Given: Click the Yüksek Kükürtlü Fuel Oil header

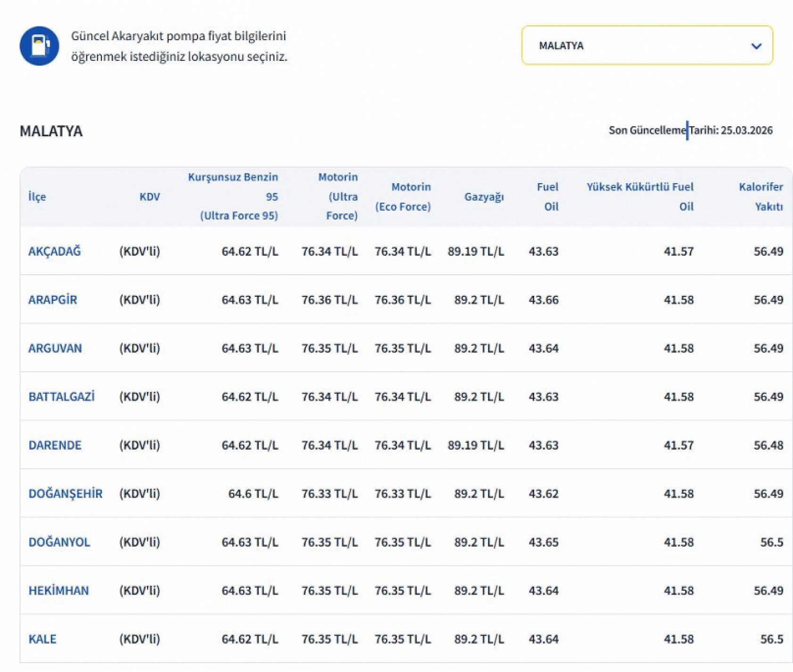Looking at the screenshot, I should coord(640,197).
